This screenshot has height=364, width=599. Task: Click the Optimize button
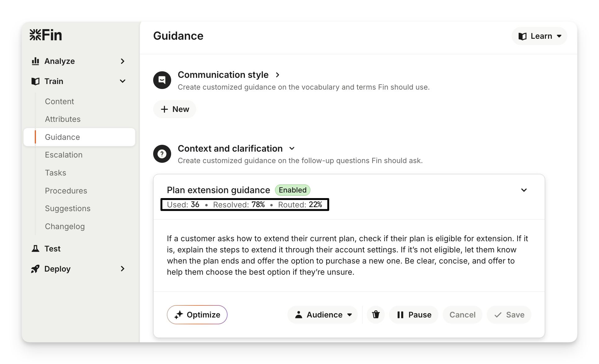tap(197, 315)
